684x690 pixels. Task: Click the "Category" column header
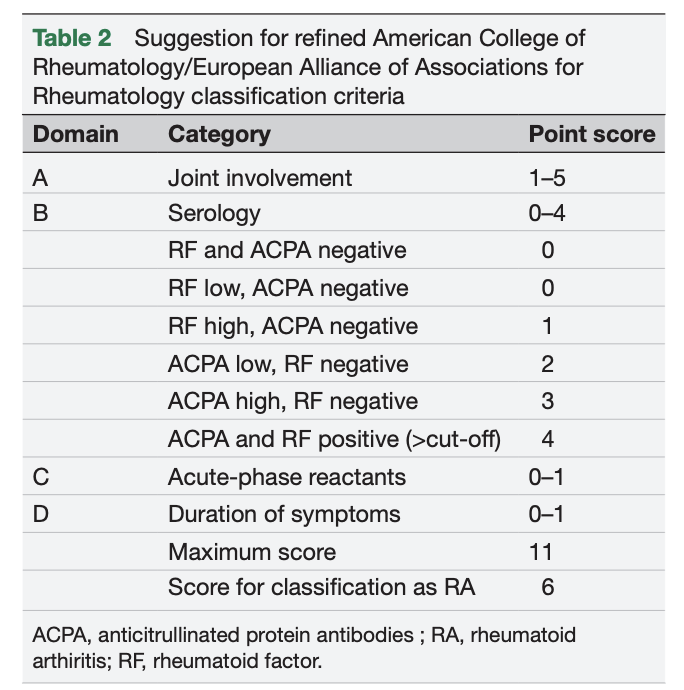click(219, 134)
